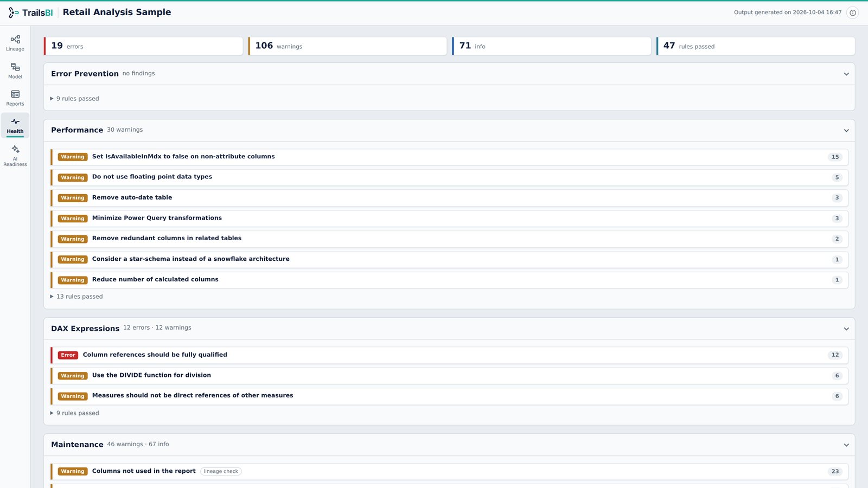Viewport: 868px width, 488px height.
Task: Expand 9 rules passed under Error Prevention
Action: tap(75, 99)
